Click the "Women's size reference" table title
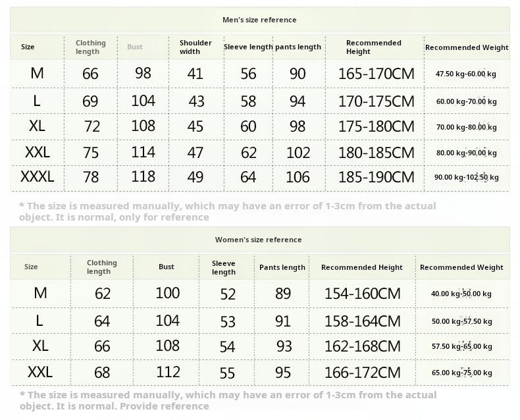The image size is (520, 420). (x=258, y=240)
